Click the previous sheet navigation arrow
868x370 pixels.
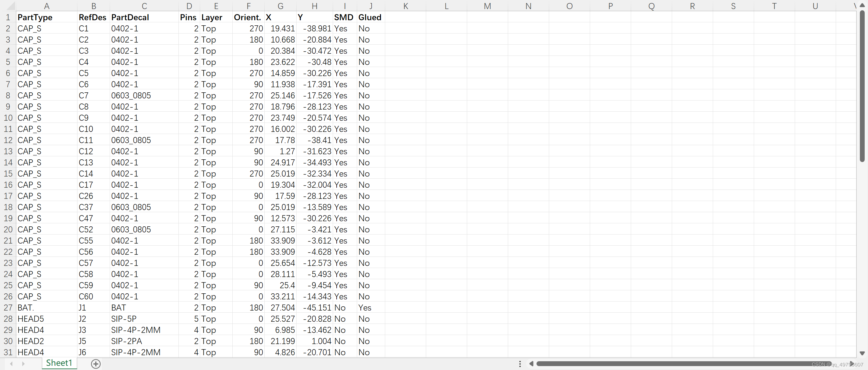coord(11,364)
